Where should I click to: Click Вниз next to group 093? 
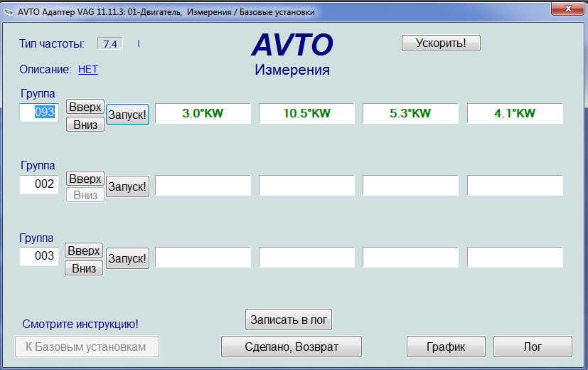click(x=85, y=125)
